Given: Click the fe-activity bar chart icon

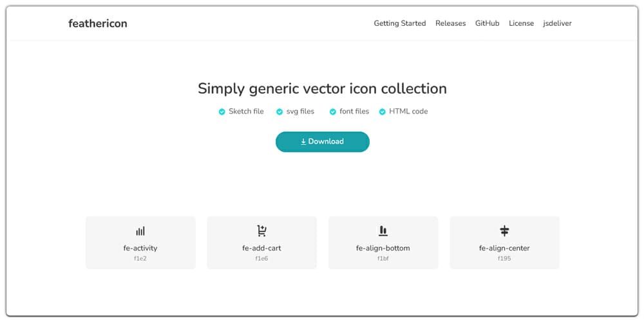Looking at the screenshot, I should pos(140,231).
